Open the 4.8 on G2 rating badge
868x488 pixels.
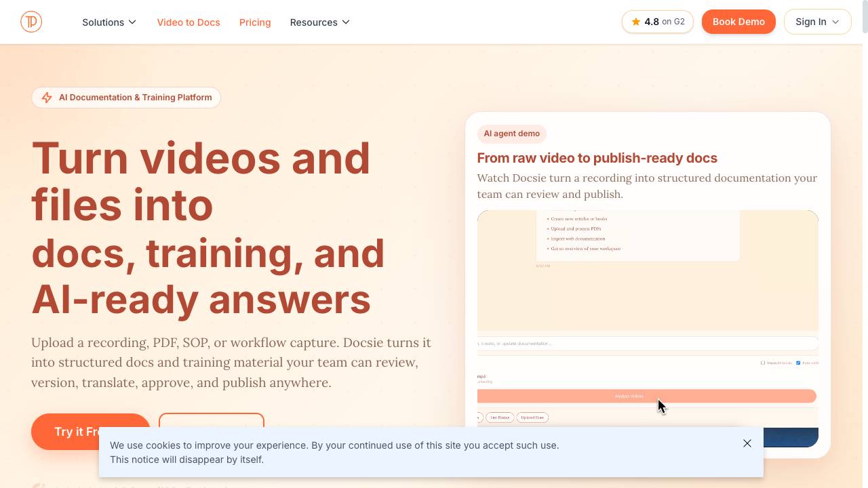point(657,22)
